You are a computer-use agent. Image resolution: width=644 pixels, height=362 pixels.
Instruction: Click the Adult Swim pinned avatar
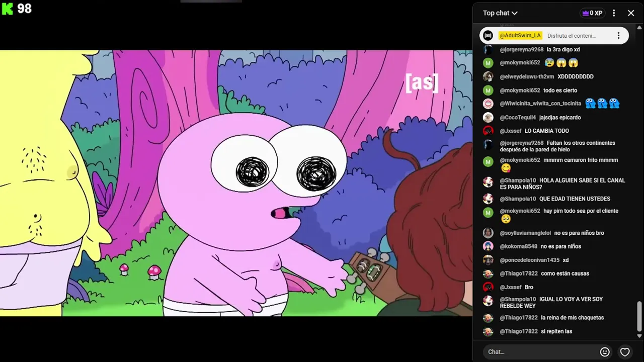(488, 36)
